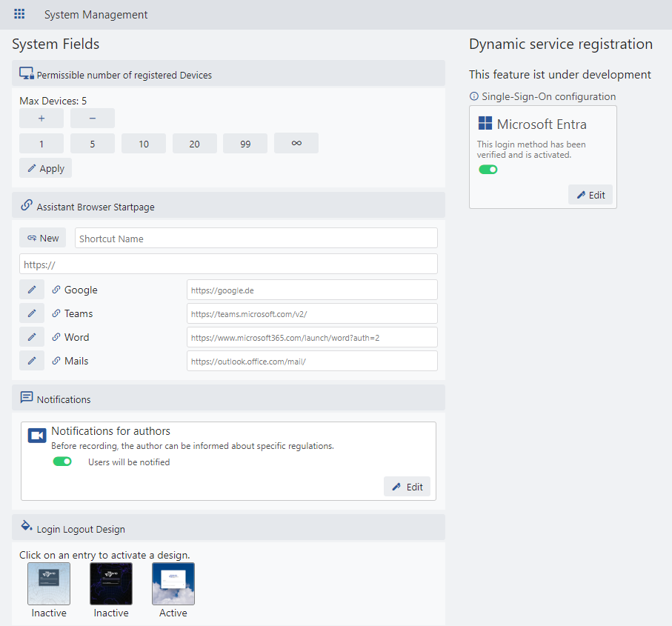Apply the max devices setting
This screenshot has width=672, height=626.
point(45,168)
